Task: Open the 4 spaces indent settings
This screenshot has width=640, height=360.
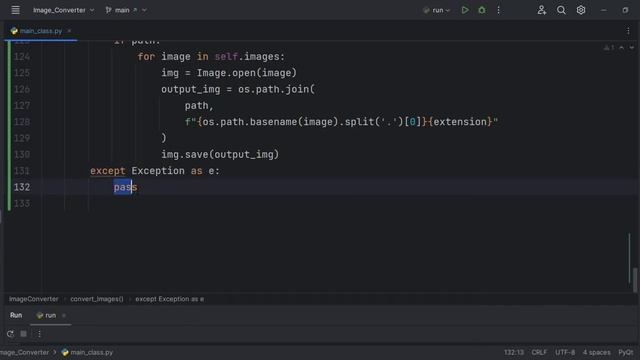Action: (596, 352)
